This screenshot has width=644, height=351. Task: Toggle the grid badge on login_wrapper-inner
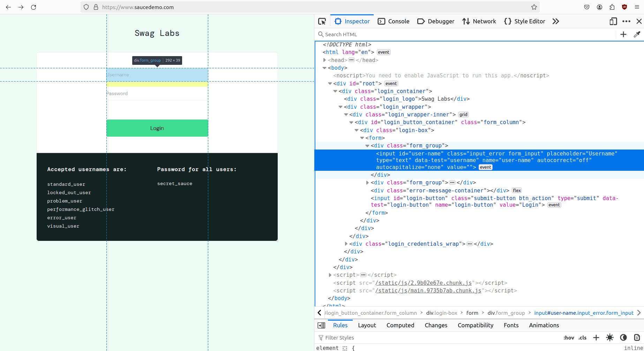[x=463, y=114]
